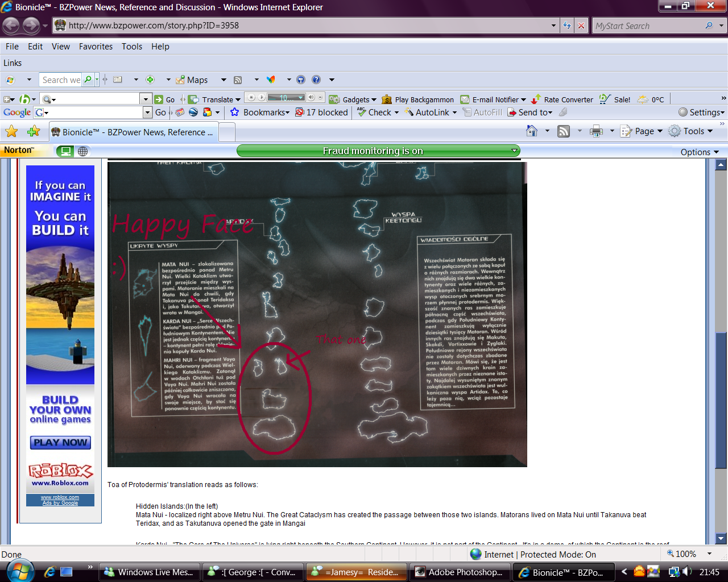Click the Print icon
The height and width of the screenshot is (582, 728).
pyautogui.click(x=596, y=131)
